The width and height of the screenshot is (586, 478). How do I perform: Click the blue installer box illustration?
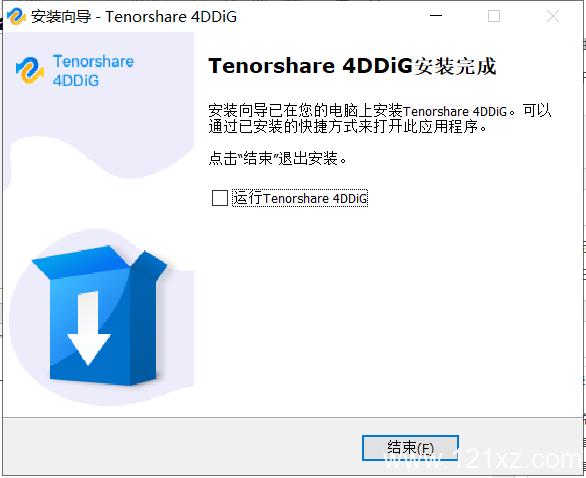point(99,316)
